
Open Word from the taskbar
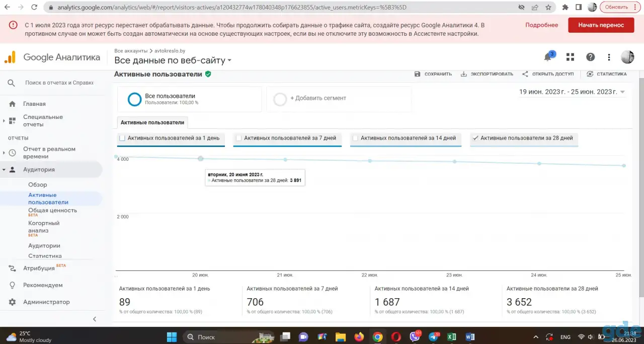[470, 337]
